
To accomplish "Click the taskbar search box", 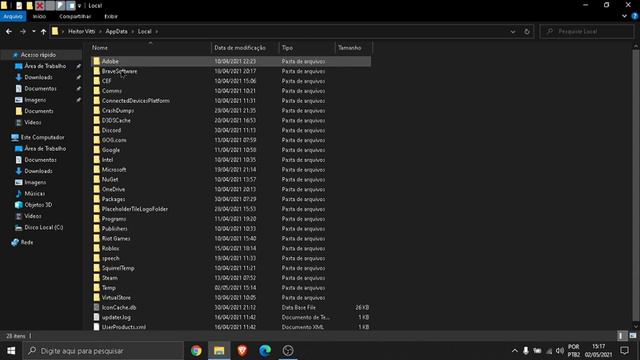I will (x=103, y=351).
